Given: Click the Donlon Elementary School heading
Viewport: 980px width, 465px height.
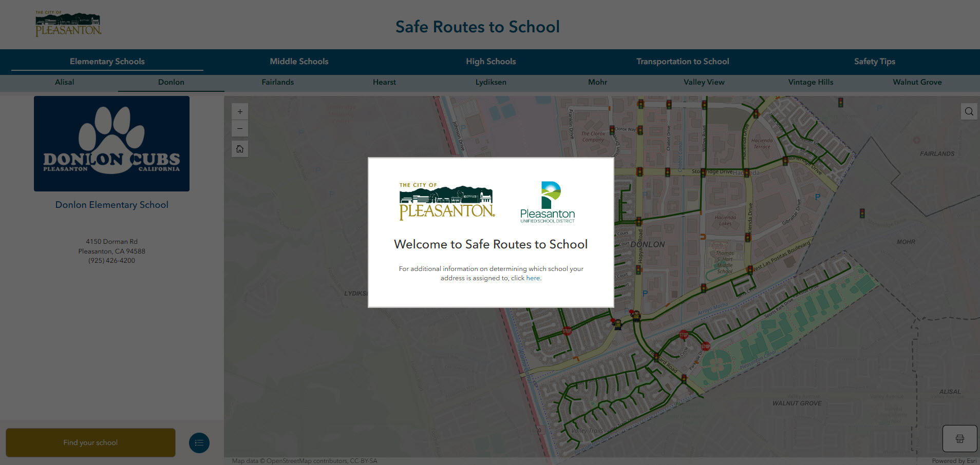Looking at the screenshot, I should pos(111,205).
